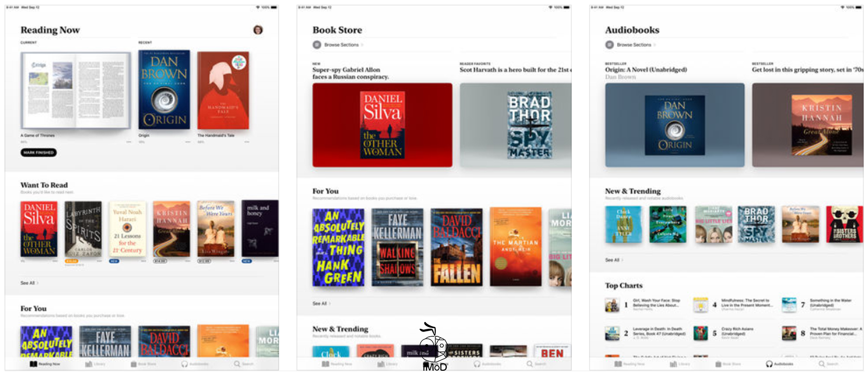Open See All under Book Store For You
This screenshot has height=375, width=868.
click(x=321, y=303)
